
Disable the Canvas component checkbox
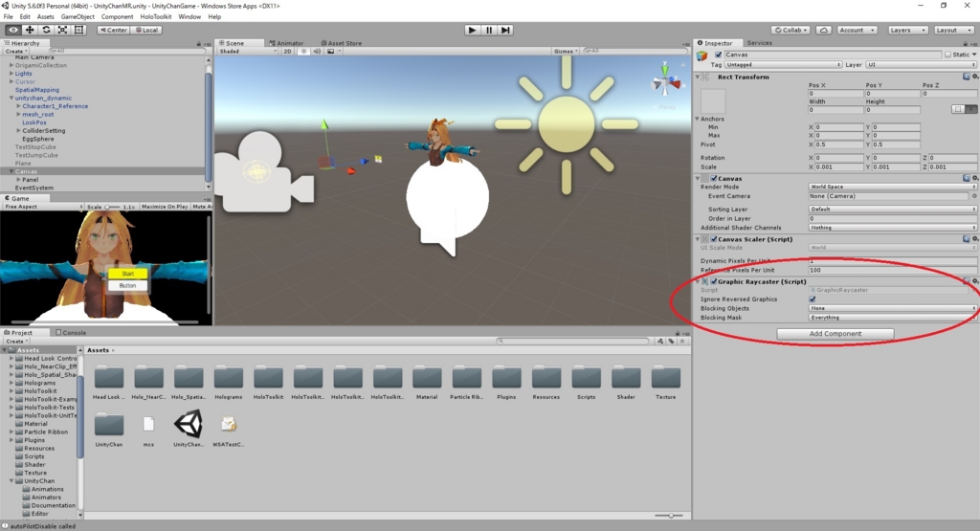pyautogui.click(x=714, y=179)
